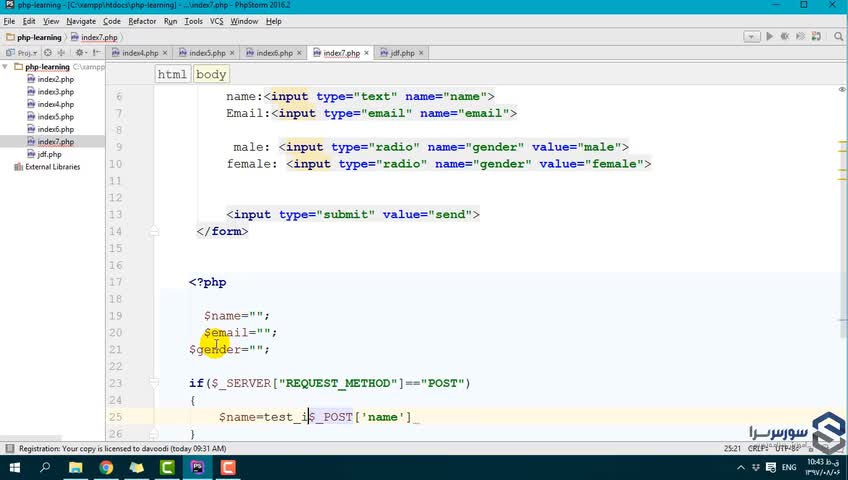
Task: Open the File menu
Action: [9, 21]
